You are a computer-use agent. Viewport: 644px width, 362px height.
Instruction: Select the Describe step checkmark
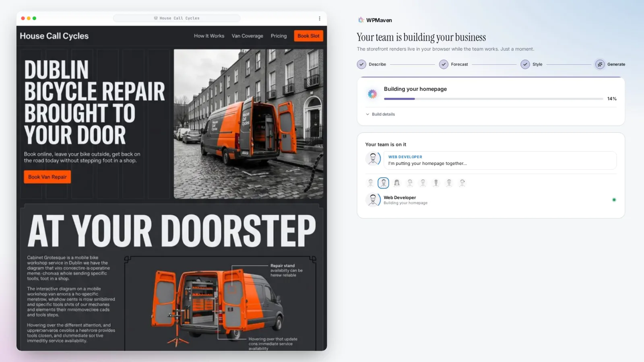pos(361,64)
